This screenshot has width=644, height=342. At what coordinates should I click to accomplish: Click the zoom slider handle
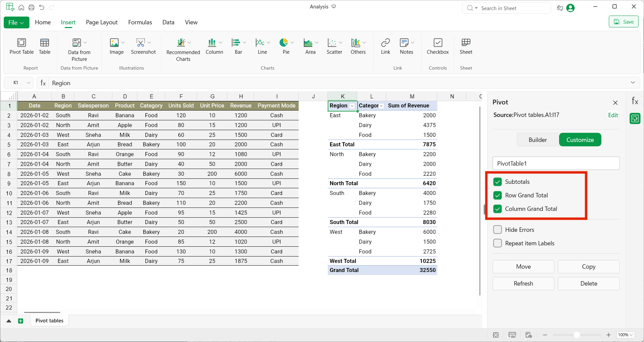pyautogui.click(x=577, y=335)
